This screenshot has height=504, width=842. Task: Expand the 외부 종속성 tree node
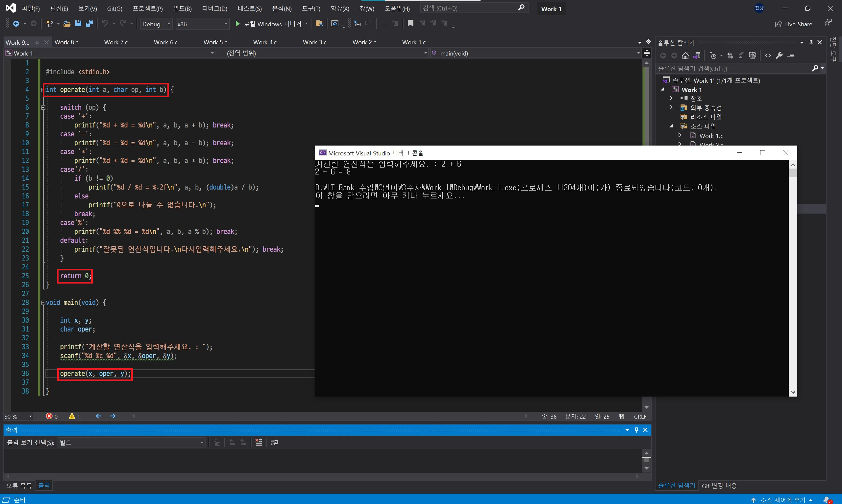point(671,107)
